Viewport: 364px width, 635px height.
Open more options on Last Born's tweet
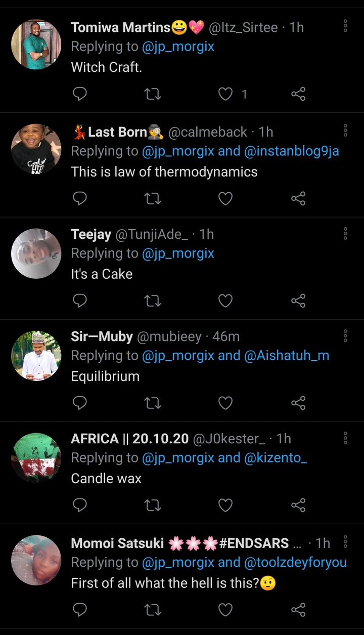click(345, 131)
